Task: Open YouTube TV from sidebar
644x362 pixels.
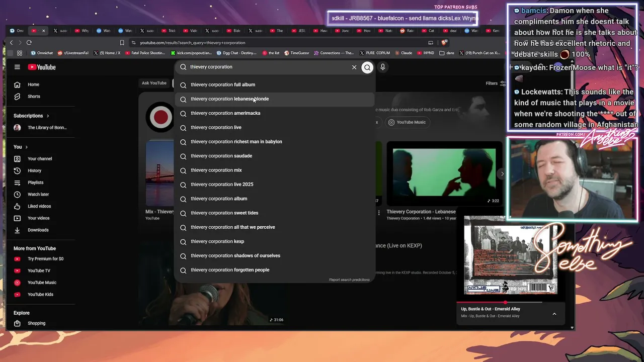Action: point(39,271)
